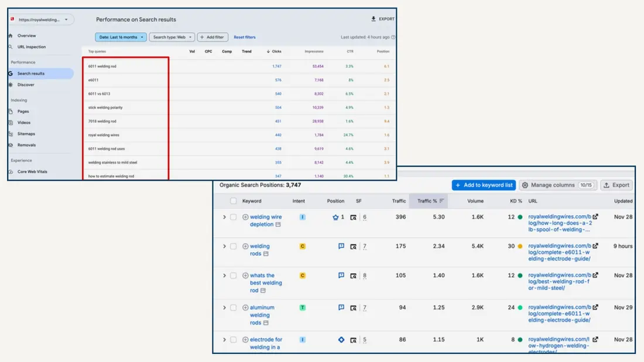
Task: Expand the aluminum welding rods row
Action: 224,308
